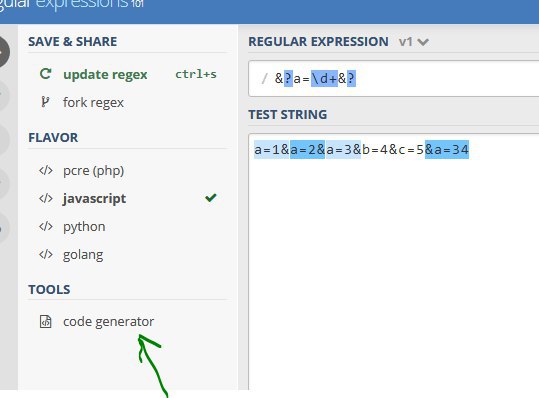The height and width of the screenshot is (398, 539).
Task: Choose the javascript flavor entry
Action: tap(128, 198)
